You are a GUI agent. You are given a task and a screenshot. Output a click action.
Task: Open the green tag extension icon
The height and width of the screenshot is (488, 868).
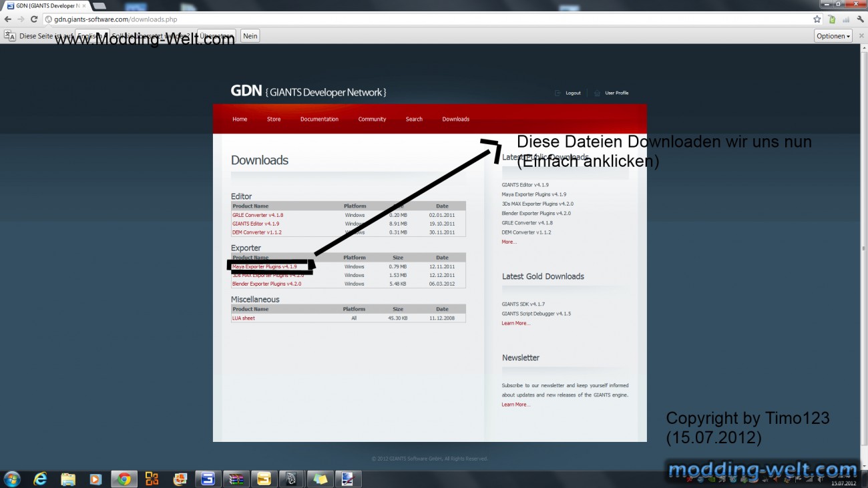(832, 19)
